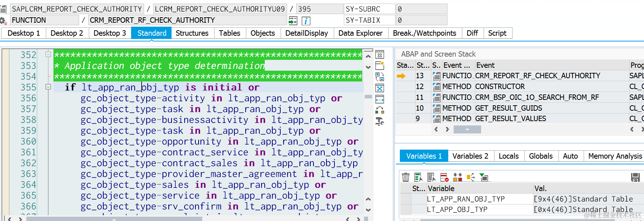Click the red-minus table icon in the variables toolbar
The image size is (644, 221).
tap(444, 177)
